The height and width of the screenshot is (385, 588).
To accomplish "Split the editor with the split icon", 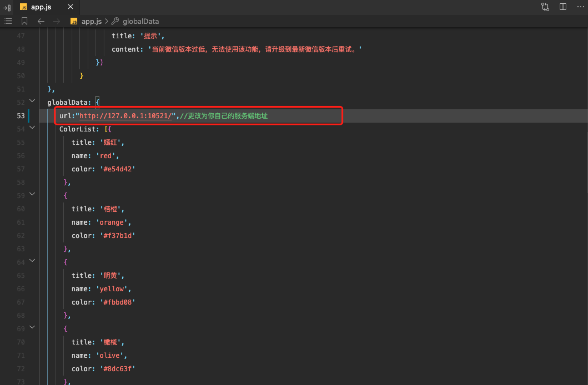I will (563, 7).
